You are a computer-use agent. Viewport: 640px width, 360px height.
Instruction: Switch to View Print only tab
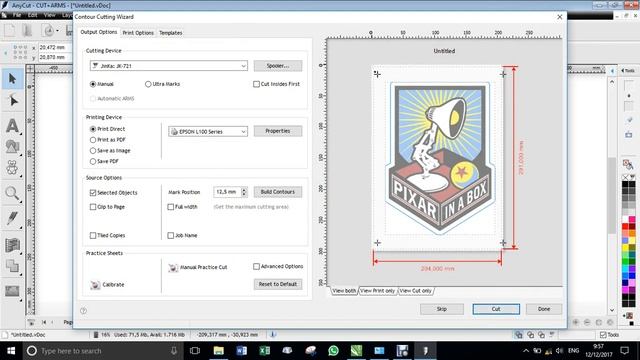(378, 291)
